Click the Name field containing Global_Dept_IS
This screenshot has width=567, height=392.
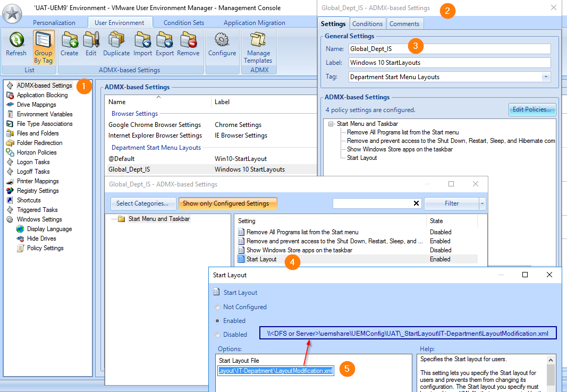(450, 49)
